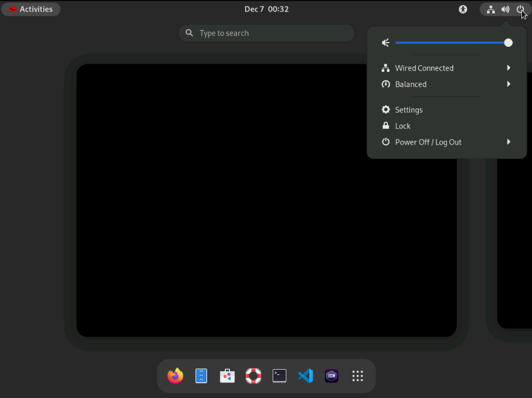Open the Help lifebuoy app
Screen dimensions: 532x398
[x=253, y=375]
